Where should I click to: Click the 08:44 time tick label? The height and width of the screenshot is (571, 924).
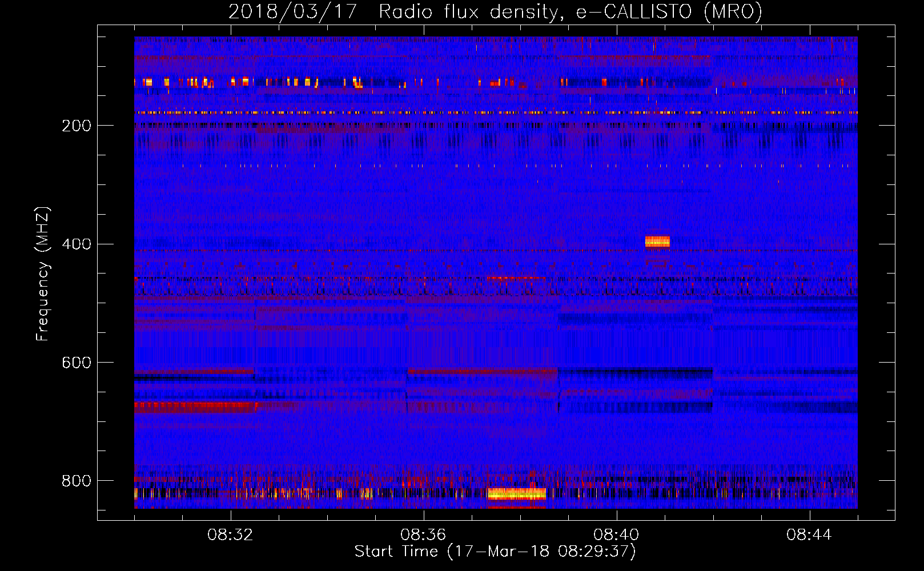pos(809,535)
